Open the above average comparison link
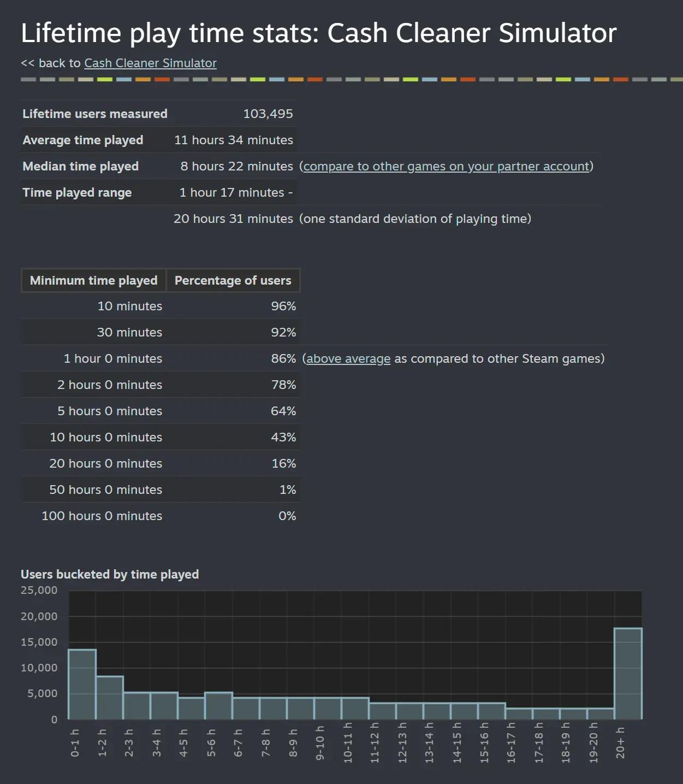This screenshot has height=784, width=683. 347,358
